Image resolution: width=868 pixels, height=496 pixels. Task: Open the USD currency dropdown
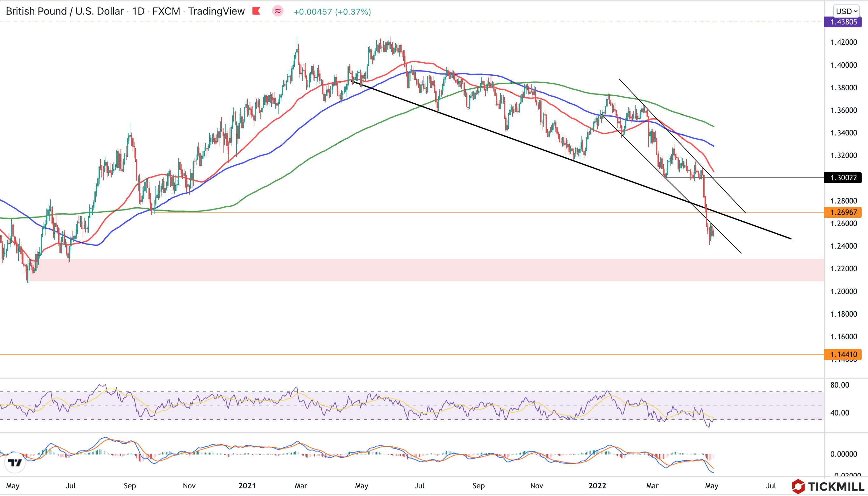click(847, 11)
